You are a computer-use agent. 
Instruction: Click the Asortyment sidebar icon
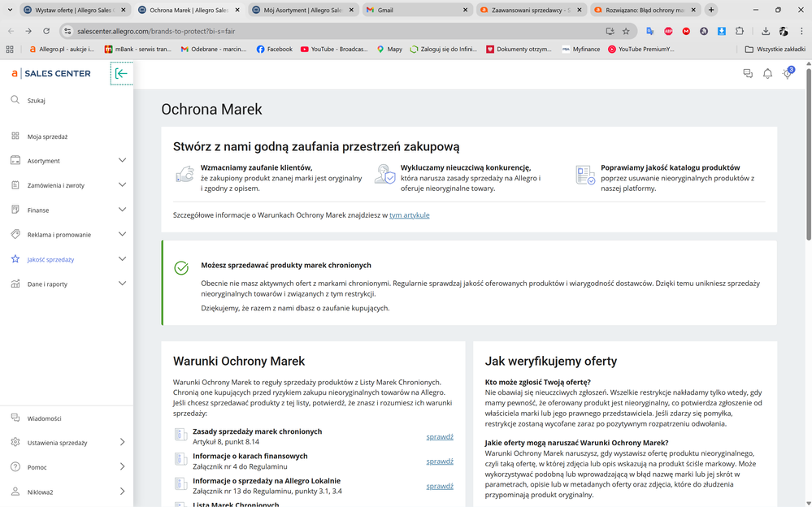click(x=15, y=160)
